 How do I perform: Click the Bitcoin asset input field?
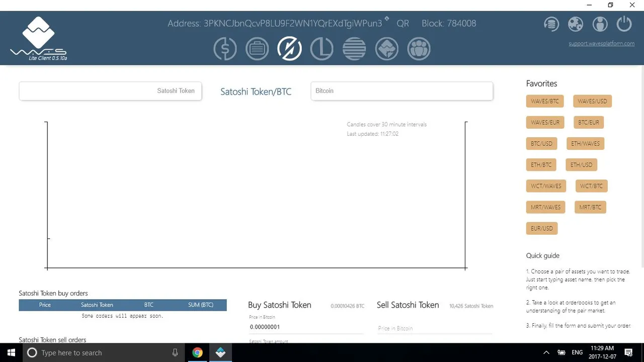coord(402,91)
